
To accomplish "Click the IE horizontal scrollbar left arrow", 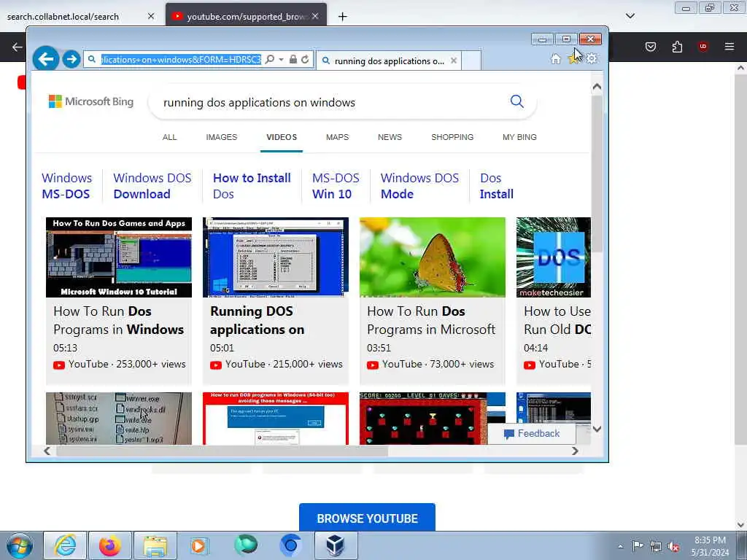I will (47, 451).
